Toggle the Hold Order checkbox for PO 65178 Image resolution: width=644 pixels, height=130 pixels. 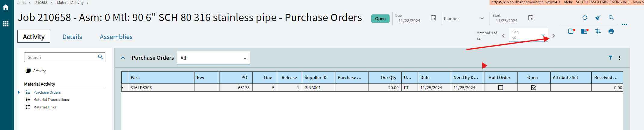coord(501,88)
